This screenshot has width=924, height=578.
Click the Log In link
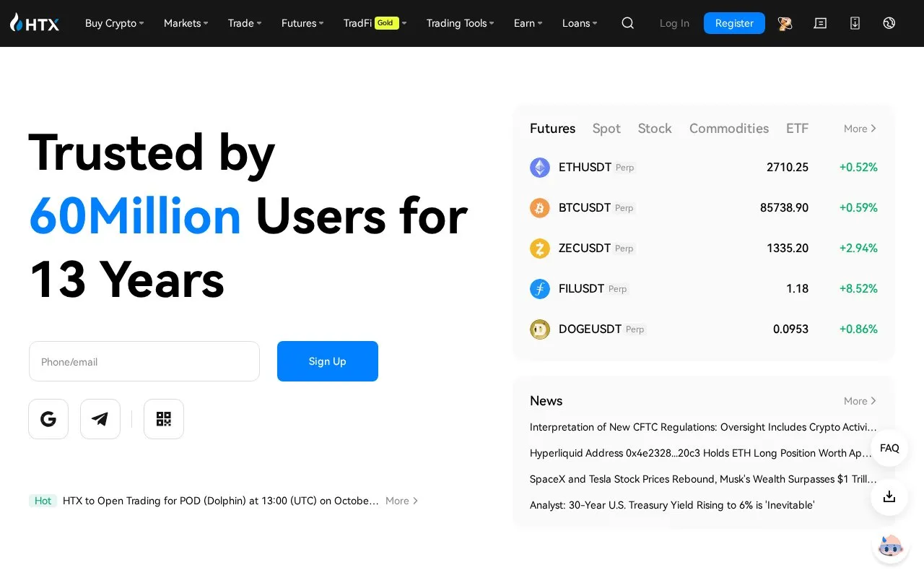(674, 23)
